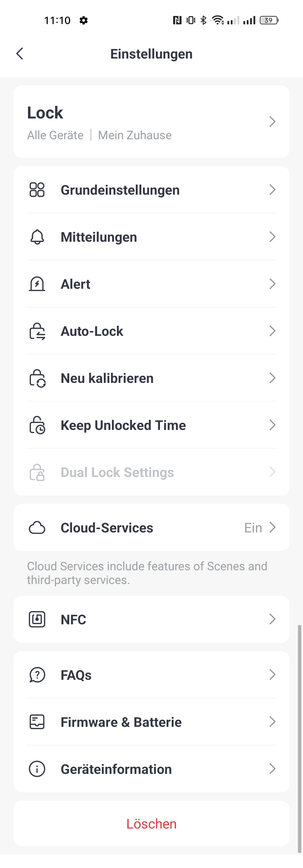Image resolution: width=303 pixels, height=868 pixels.
Task: Tap the FAQs question bubble icon
Action: (x=37, y=675)
